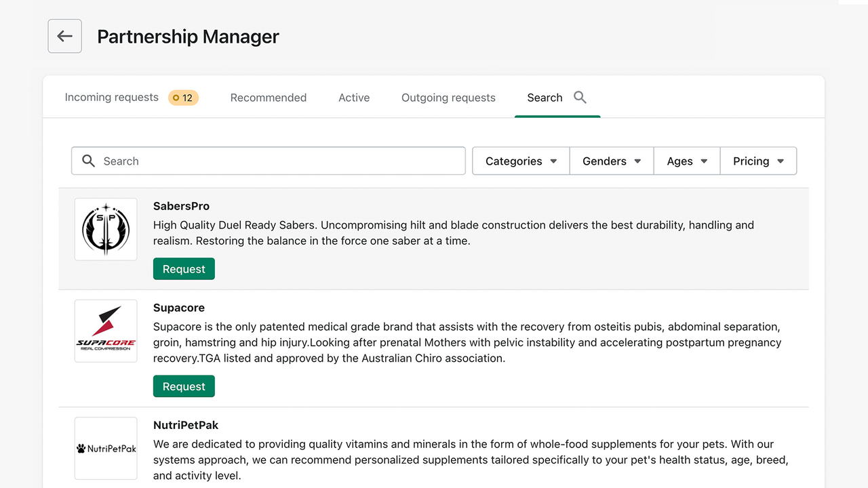
Task: Request partnership with Supacore
Action: coord(184,386)
